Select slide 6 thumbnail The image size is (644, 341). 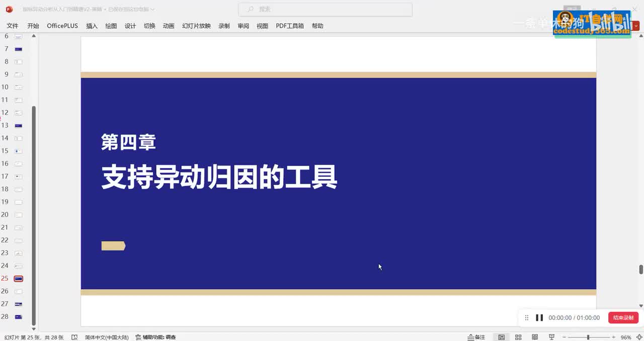[x=18, y=36]
